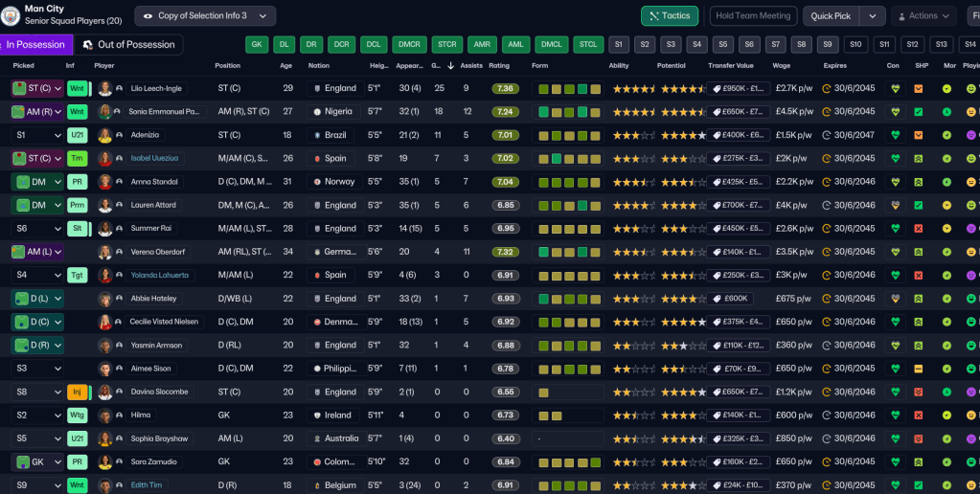The image size is (980, 494).
Task: Toggle the DMCR position filter
Action: point(408,45)
